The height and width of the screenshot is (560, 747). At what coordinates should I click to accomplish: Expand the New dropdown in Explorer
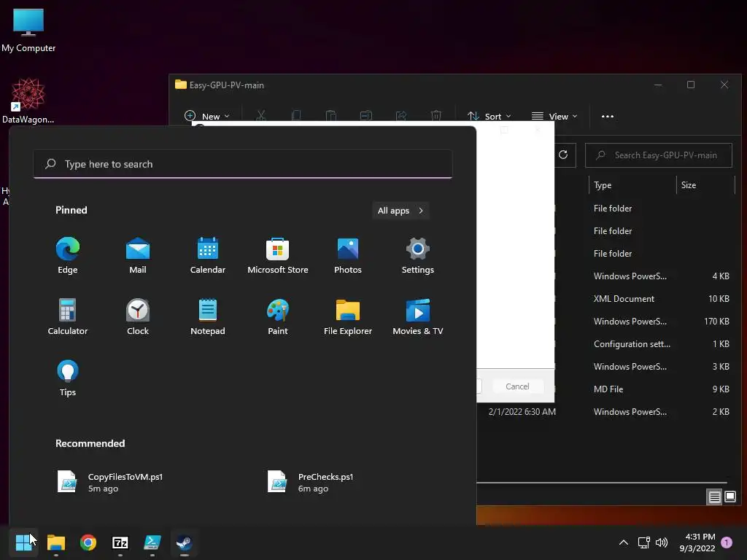click(x=206, y=116)
